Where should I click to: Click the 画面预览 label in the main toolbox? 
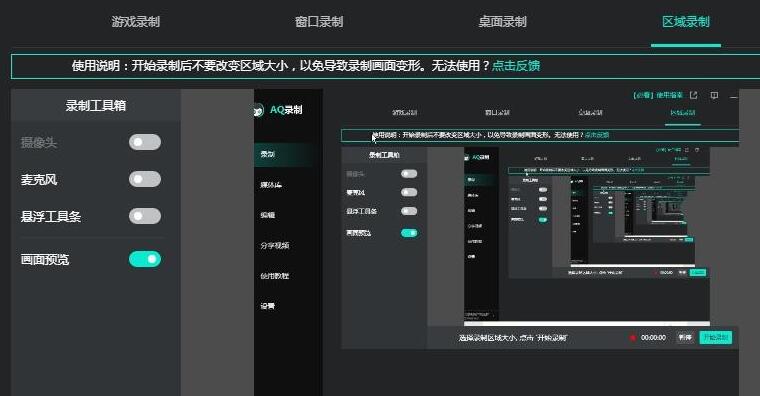(x=45, y=260)
